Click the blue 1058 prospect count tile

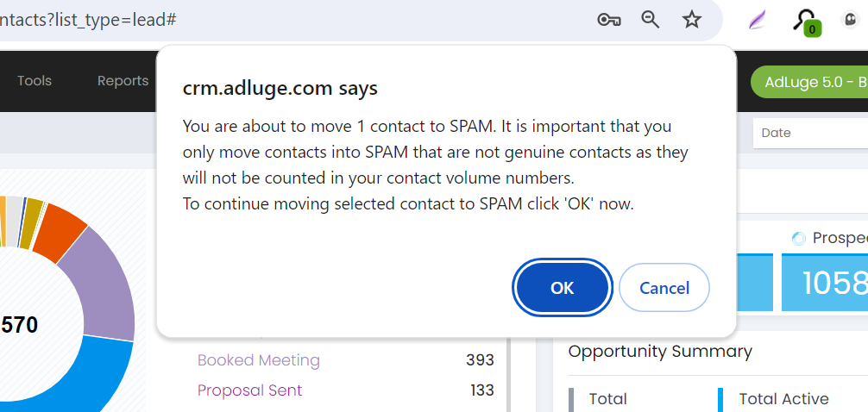click(825, 283)
